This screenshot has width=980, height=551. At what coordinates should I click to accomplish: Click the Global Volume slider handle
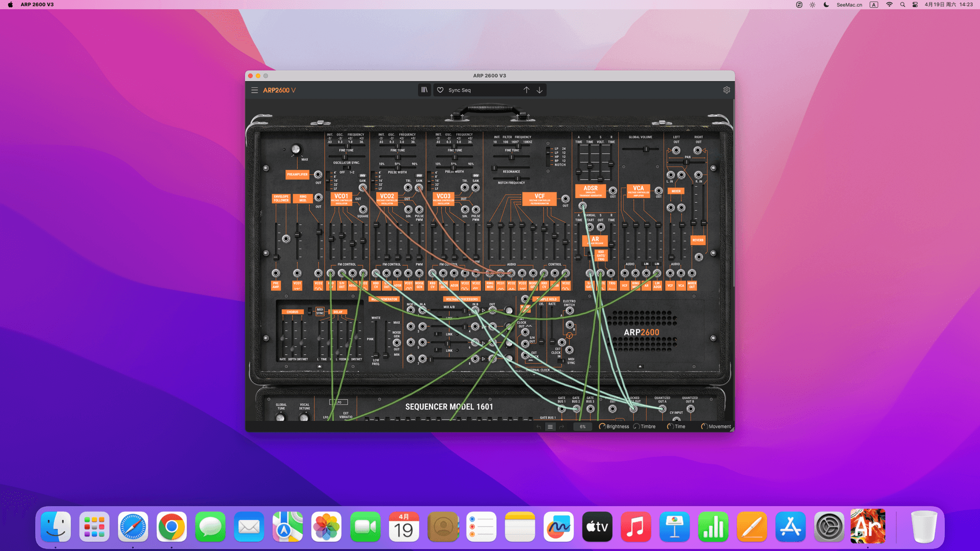point(646,149)
